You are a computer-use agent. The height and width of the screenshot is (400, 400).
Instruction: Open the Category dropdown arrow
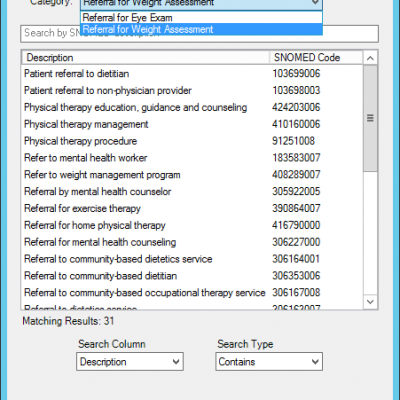315,3
